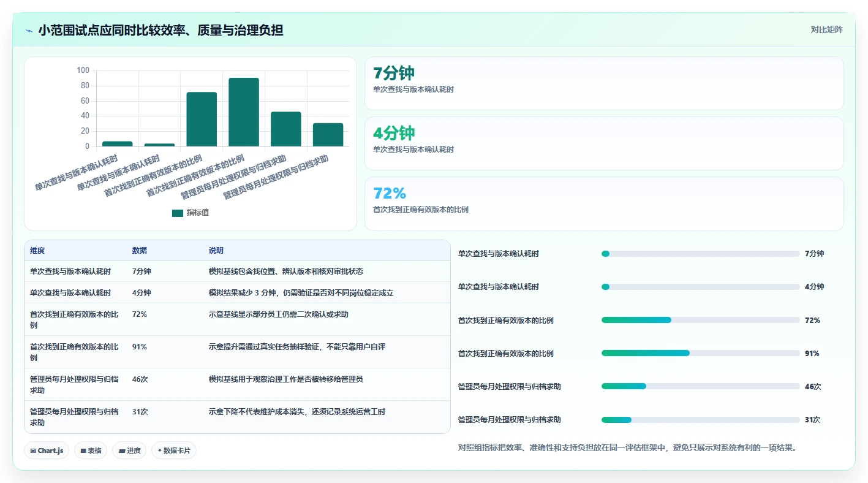Click the 表格 chip at bottom
Image resolution: width=868 pixels, height=483 pixels.
(91, 451)
